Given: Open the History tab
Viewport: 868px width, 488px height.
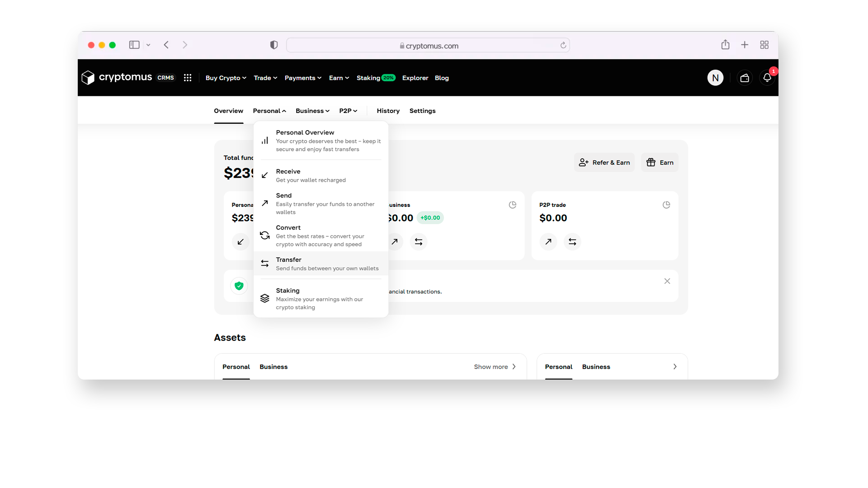Looking at the screenshot, I should [x=388, y=111].
